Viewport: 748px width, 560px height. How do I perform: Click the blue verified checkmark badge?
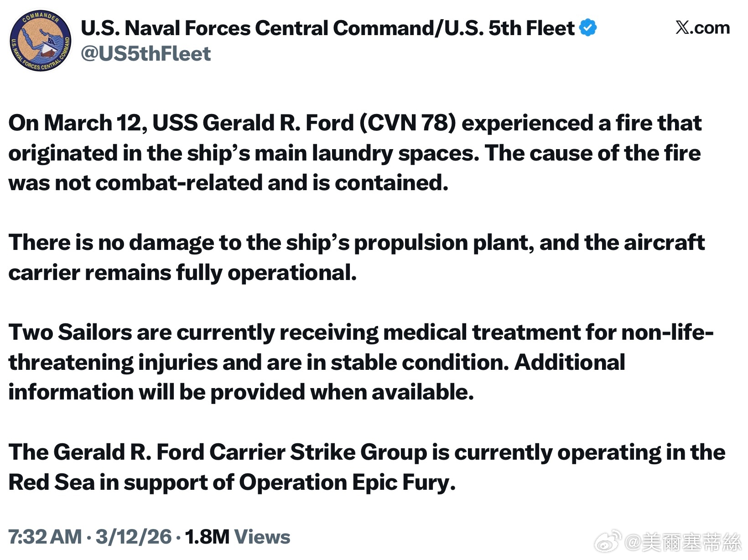click(x=588, y=28)
